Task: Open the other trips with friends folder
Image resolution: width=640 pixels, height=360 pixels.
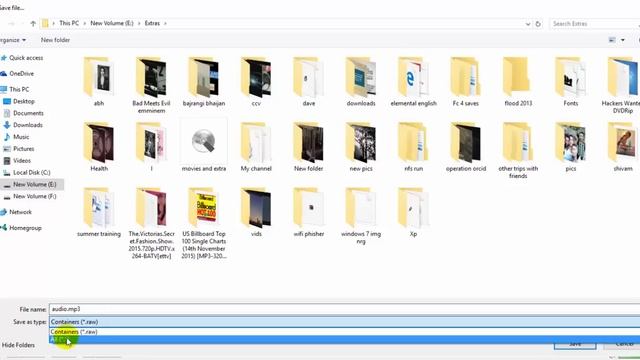Action: pyautogui.click(x=518, y=150)
